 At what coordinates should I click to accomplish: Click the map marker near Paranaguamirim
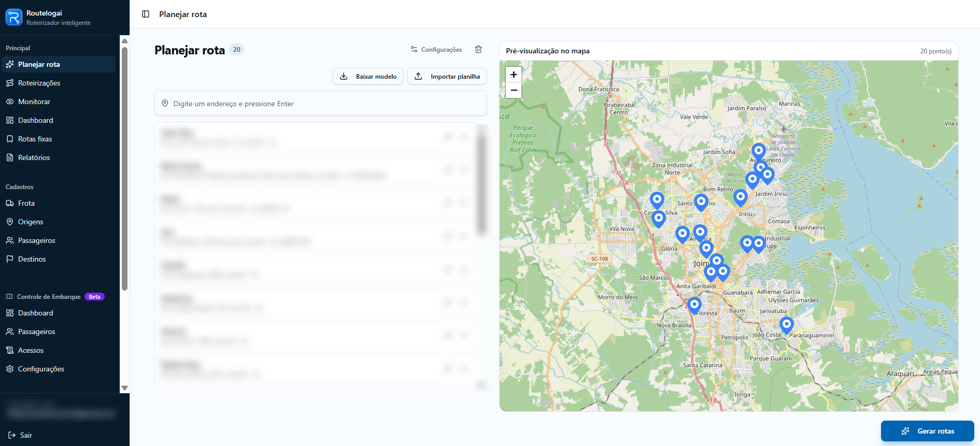click(786, 326)
